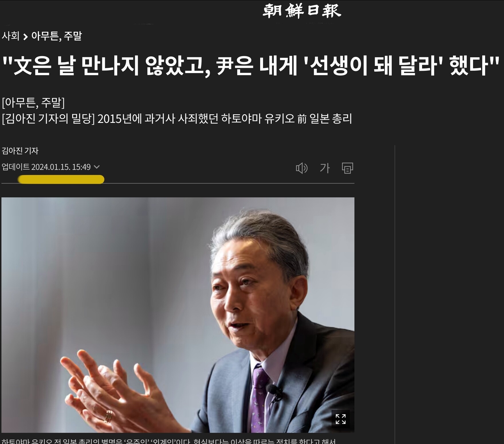
Task: Open reporter 김아진 기자 profile link
Action: click(x=20, y=151)
